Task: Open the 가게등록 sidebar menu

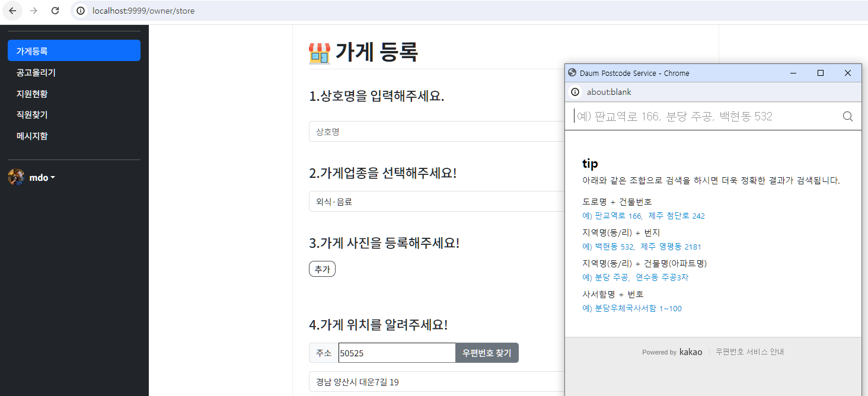Action: [x=74, y=50]
